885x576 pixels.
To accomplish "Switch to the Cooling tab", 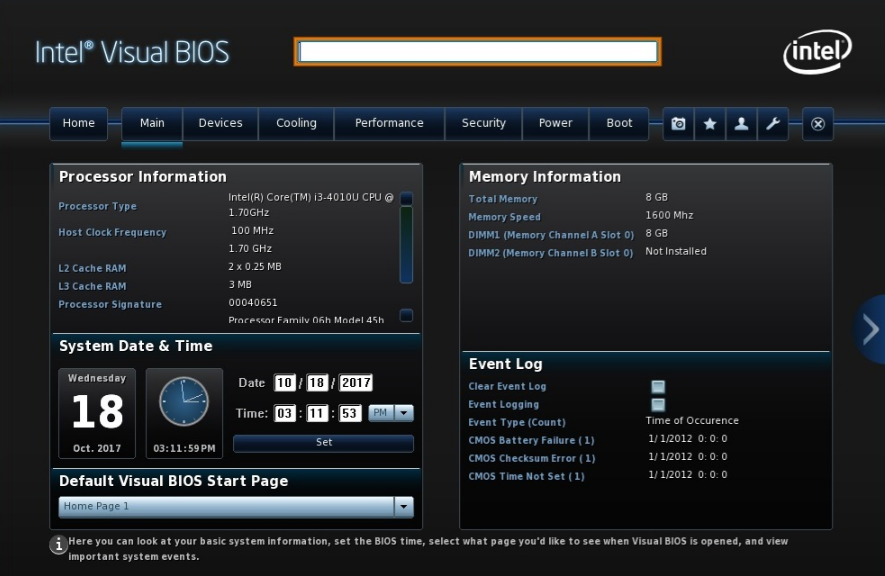I will pyautogui.click(x=296, y=124).
